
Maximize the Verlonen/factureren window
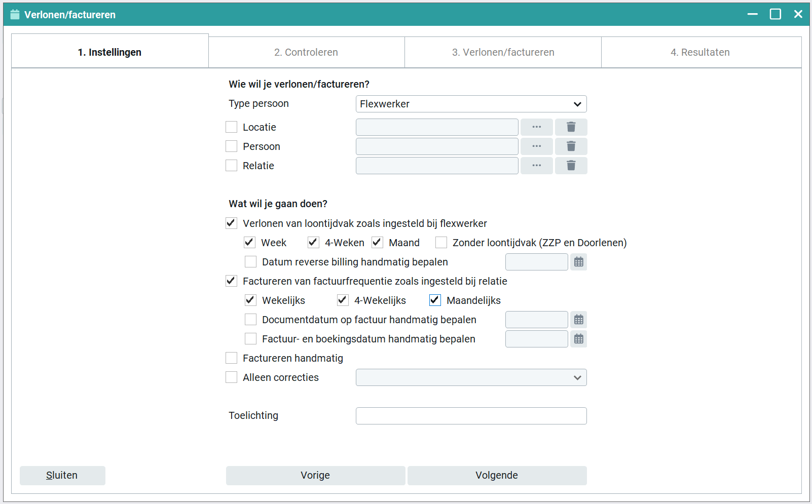775,14
